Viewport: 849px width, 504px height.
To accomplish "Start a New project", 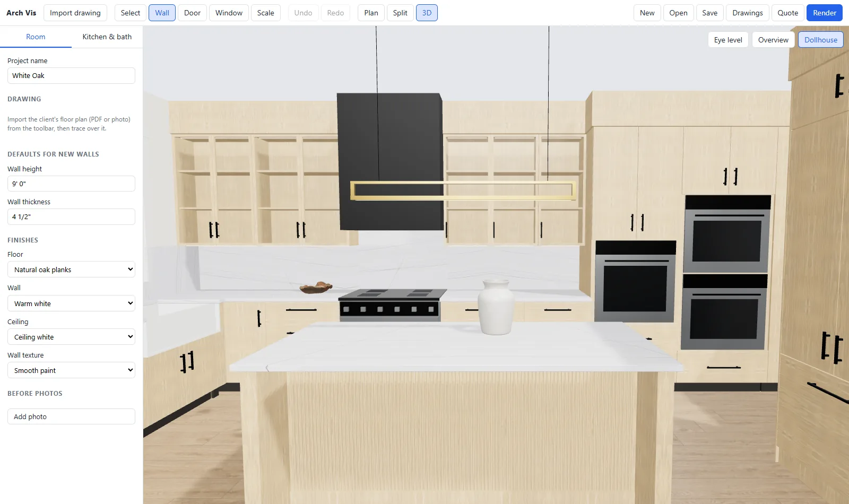I will (x=647, y=13).
